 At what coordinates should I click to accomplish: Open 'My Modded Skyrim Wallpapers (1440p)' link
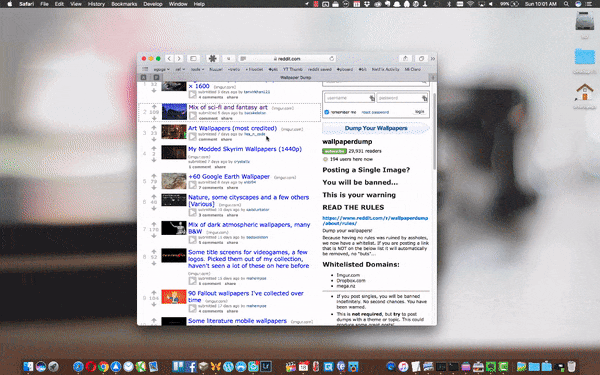pos(245,149)
